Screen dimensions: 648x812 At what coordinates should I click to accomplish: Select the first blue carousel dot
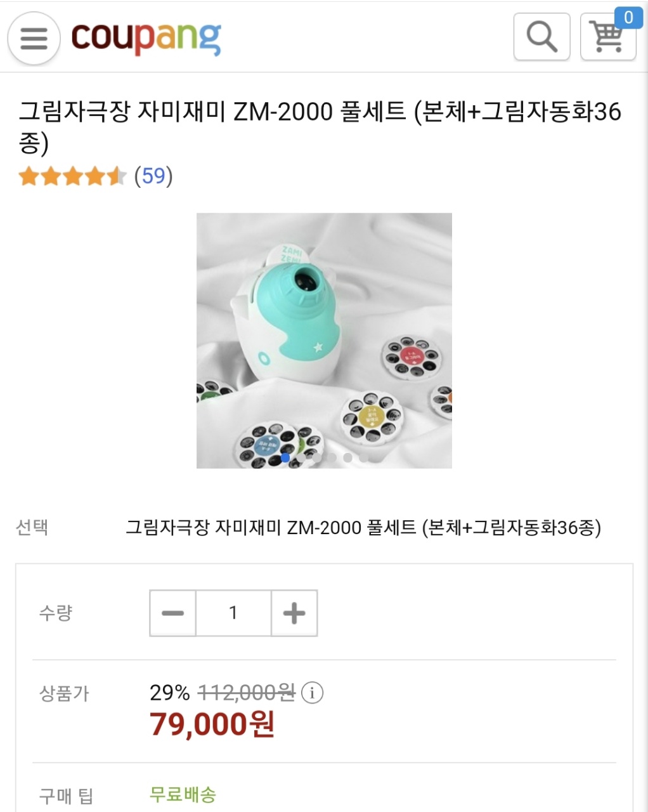coord(285,457)
